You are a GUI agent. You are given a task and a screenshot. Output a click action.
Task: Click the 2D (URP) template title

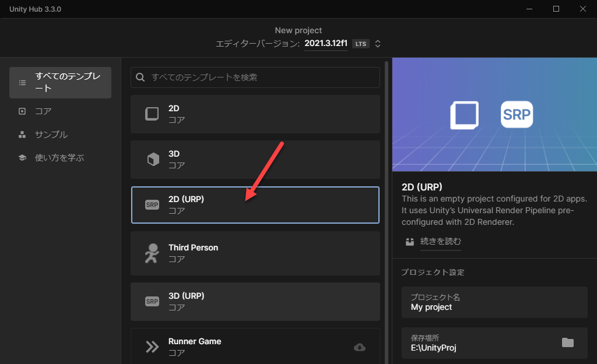[x=186, y=199]
